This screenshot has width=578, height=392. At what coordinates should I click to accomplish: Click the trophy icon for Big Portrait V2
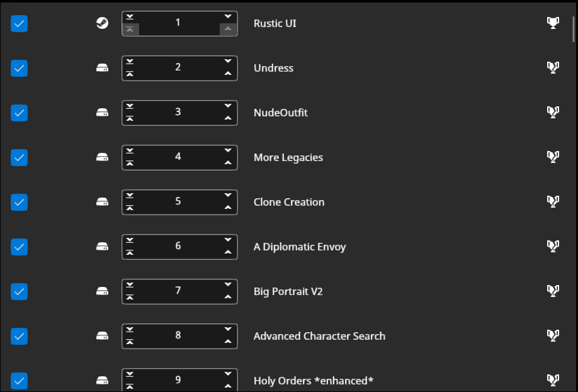click(553, 291)
